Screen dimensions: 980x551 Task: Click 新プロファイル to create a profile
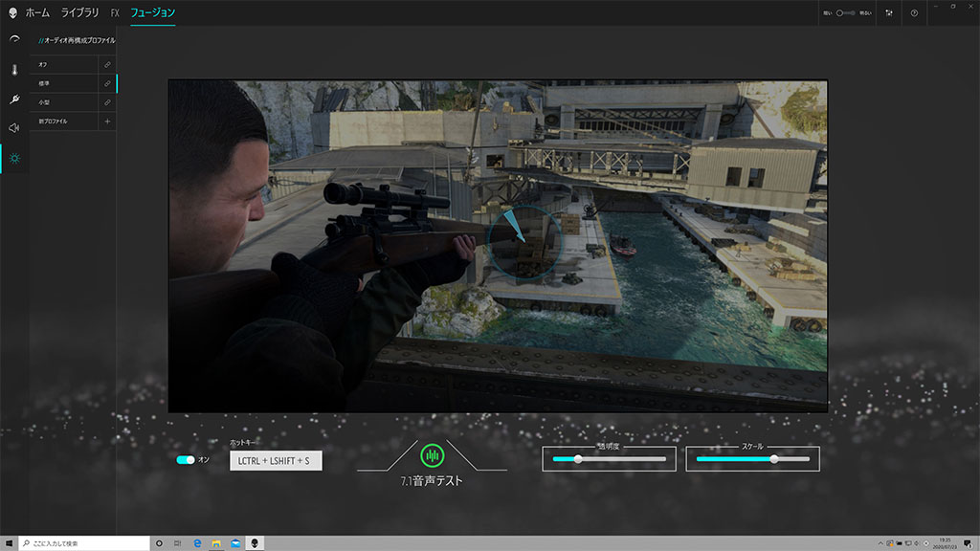click(x=64, y=121)
